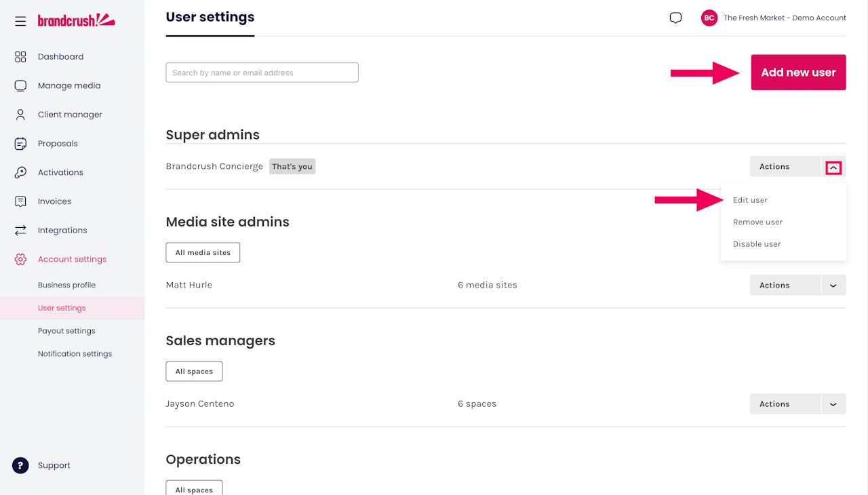Open Payout settings in the sidebar

(x=66, y=331)
